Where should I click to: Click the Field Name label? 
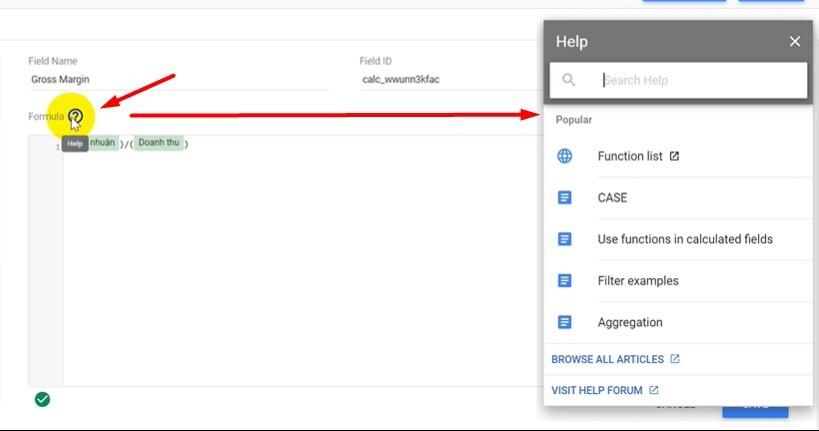click(x=53, y=61)
